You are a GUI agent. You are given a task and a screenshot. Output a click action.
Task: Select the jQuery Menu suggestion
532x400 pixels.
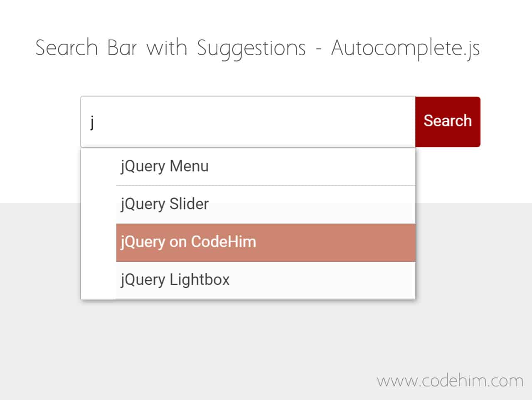point(164,166)
